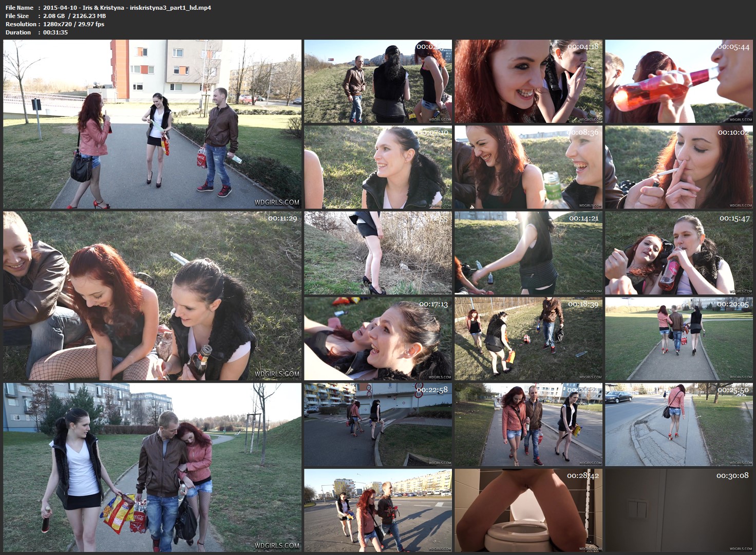756x555 pixels.
Task: Select the frame marked 00:07:10
Action: click(x=378, y=167)
